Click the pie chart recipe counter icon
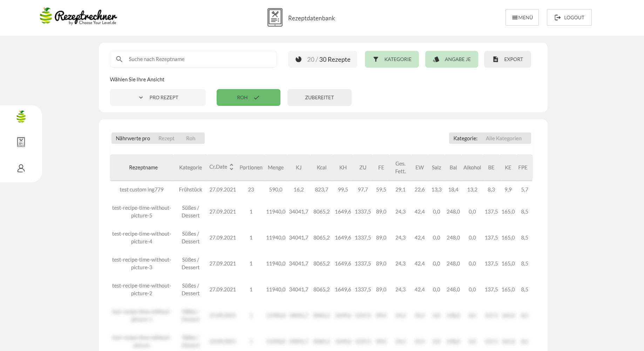Viewport: 644px width, 351px height. 299,59
